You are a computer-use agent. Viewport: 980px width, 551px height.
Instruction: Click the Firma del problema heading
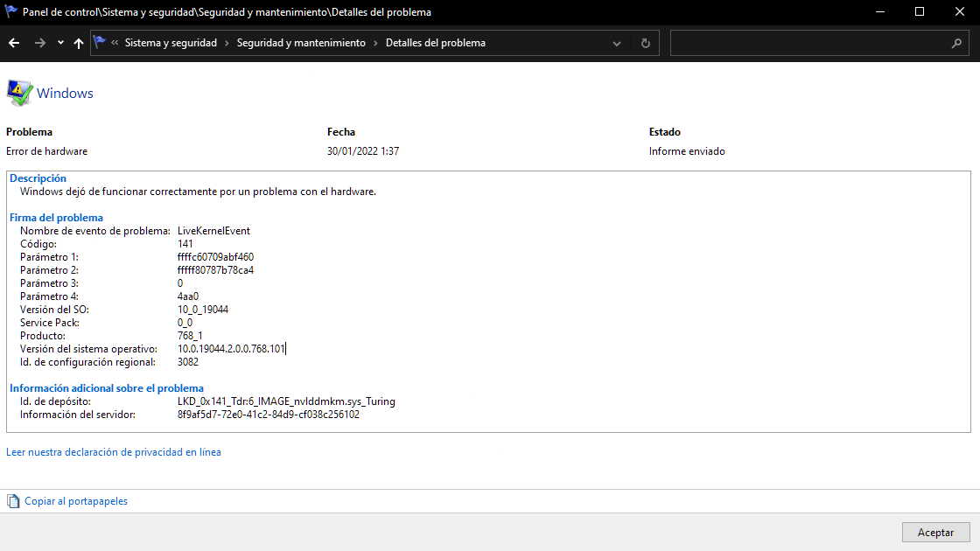[56, 218]
